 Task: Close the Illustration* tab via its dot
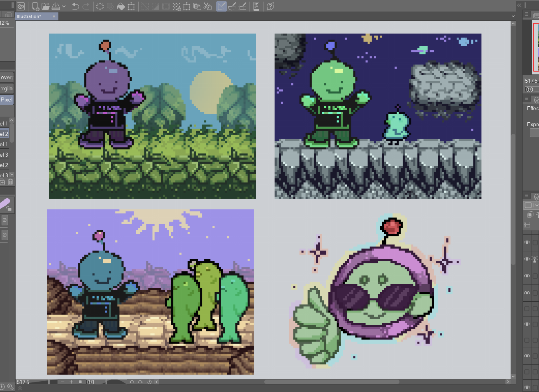(x=54, y=16)
